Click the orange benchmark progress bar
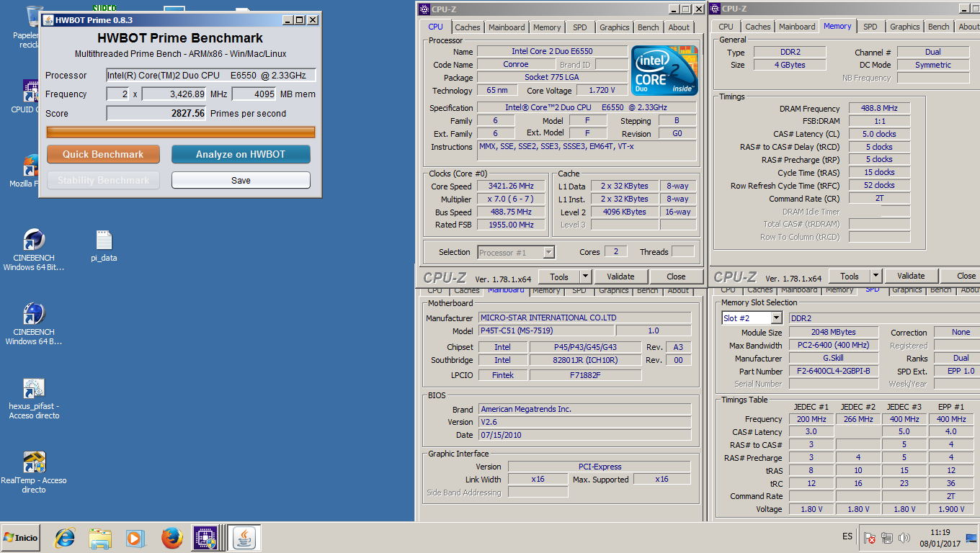The width and height of the screenshot is (980, 553). [x=181, y=132]
